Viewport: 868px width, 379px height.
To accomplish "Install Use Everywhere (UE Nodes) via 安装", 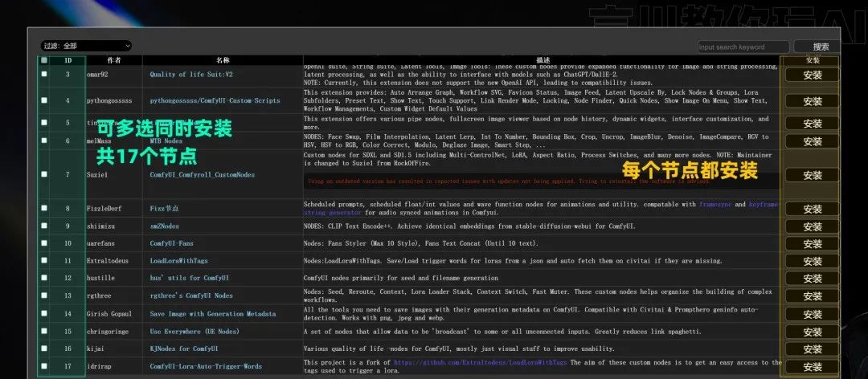I will (x=812, y=332).
